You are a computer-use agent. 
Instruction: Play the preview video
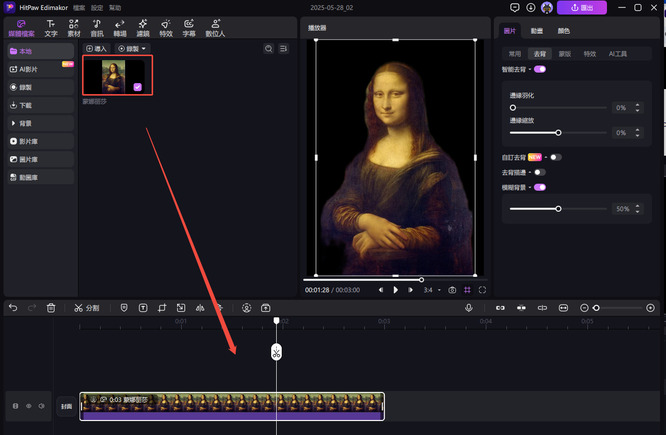[x=395, y=290]
